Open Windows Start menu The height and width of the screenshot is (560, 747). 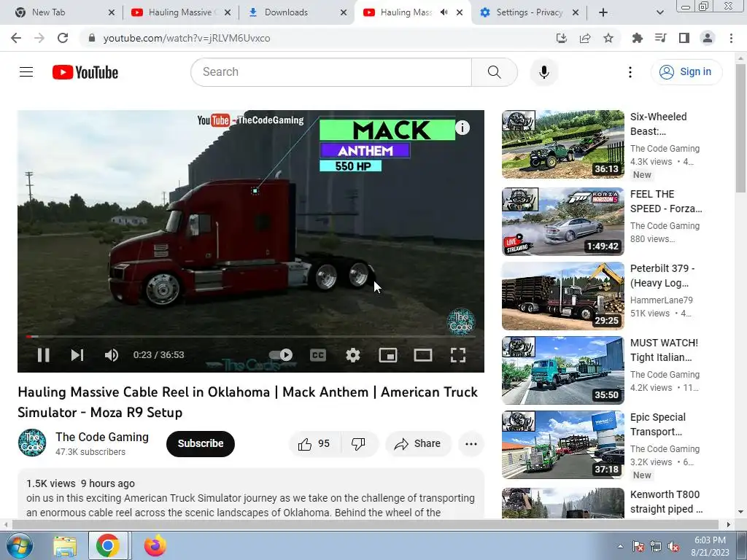point(20,545)
